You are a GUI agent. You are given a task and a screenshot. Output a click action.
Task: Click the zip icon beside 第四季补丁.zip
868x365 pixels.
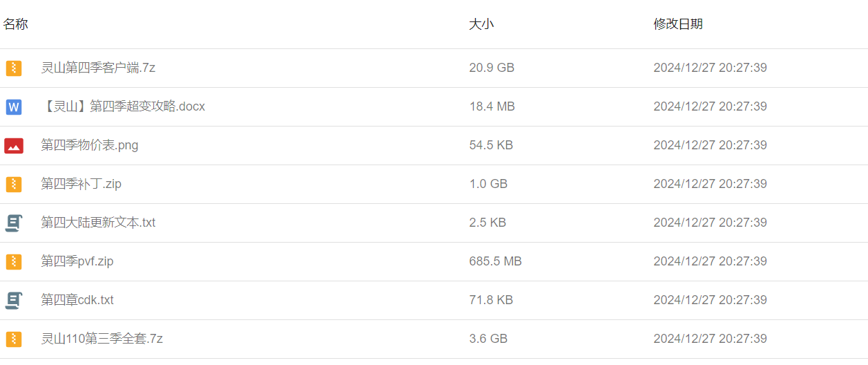(14, 184)
